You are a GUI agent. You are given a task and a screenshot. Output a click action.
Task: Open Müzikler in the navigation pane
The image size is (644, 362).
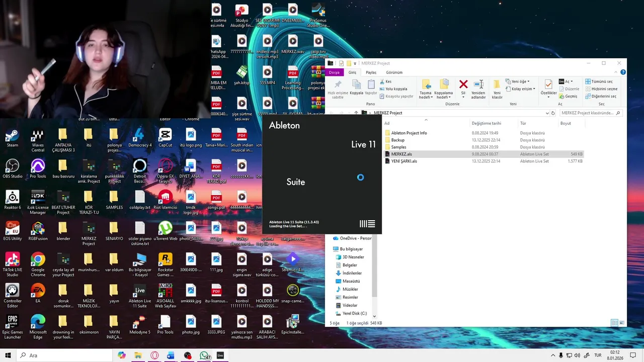click(x=350, y=289)
